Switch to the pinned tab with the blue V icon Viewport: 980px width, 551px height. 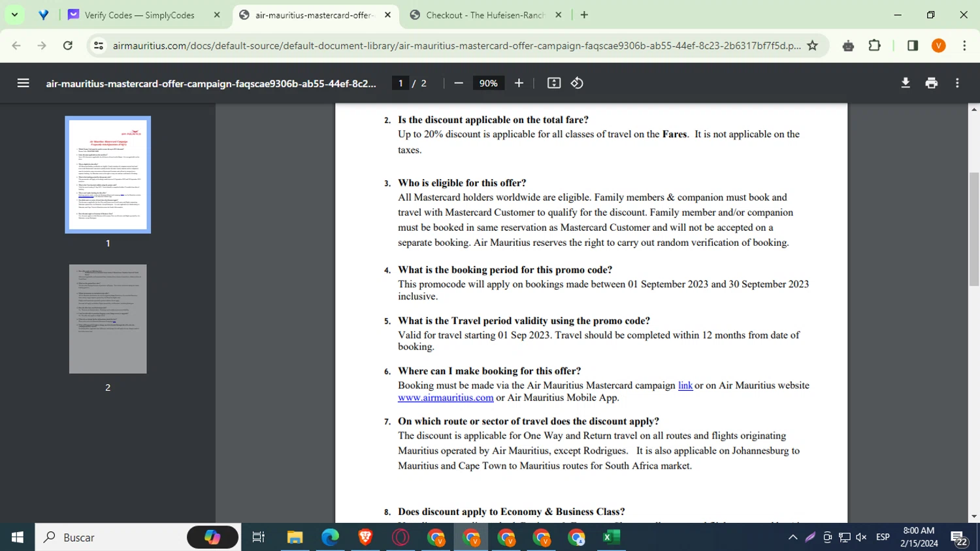click(x=43, y=14)
